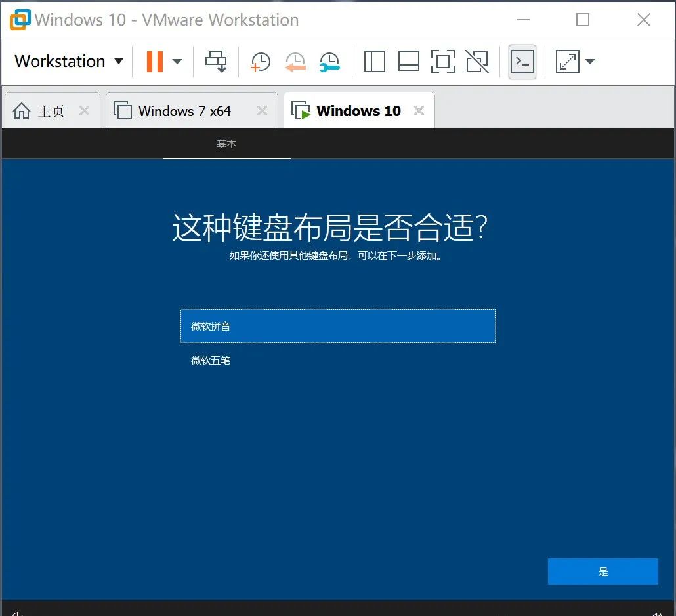Take a snapshot of the VM
The height and width of the screenshot is (616, 676).
260,61
